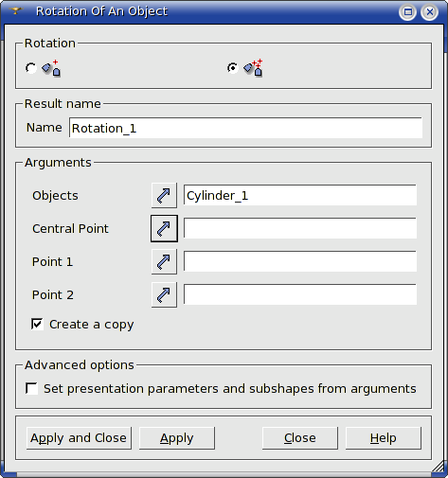Viewport: 448px width, 478px height.
Task: Activate the Point 2 selection arrow
Action: [x=164, y=294]
